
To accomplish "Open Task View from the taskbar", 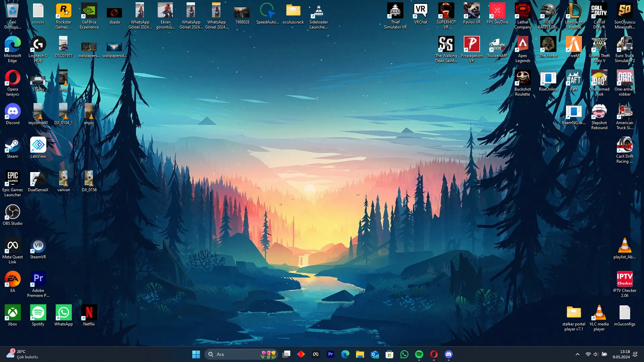I will [x=286, y=354].
